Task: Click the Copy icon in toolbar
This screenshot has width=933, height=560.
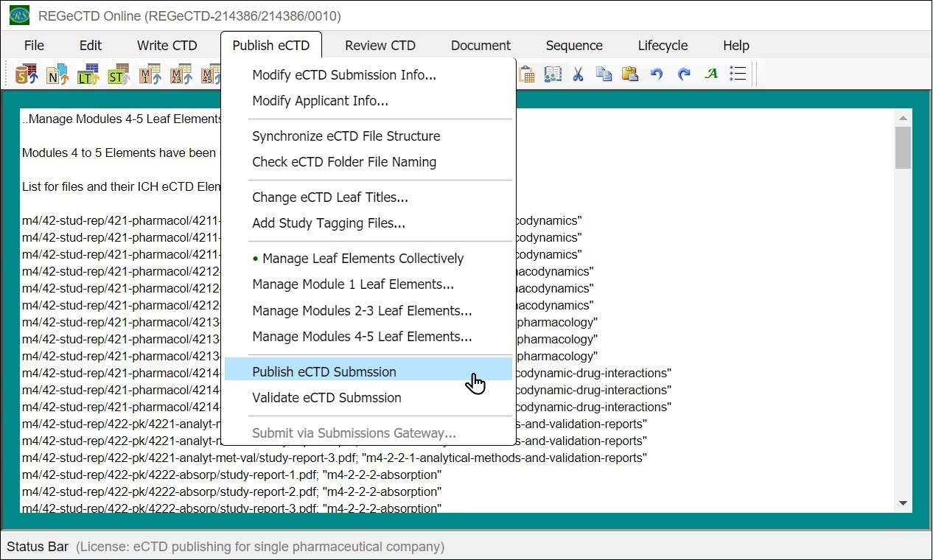Action: click(x=604, y=74)
